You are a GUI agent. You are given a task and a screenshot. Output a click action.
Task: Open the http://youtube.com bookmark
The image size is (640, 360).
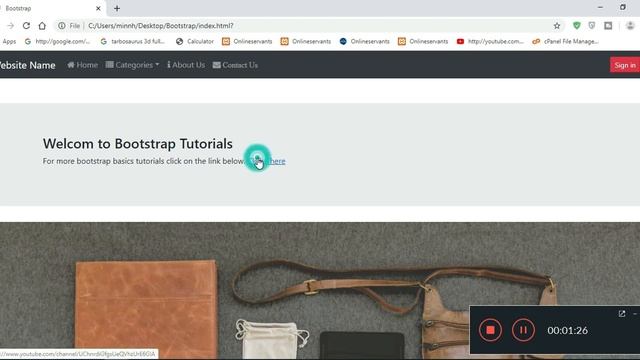click(490, 41)
